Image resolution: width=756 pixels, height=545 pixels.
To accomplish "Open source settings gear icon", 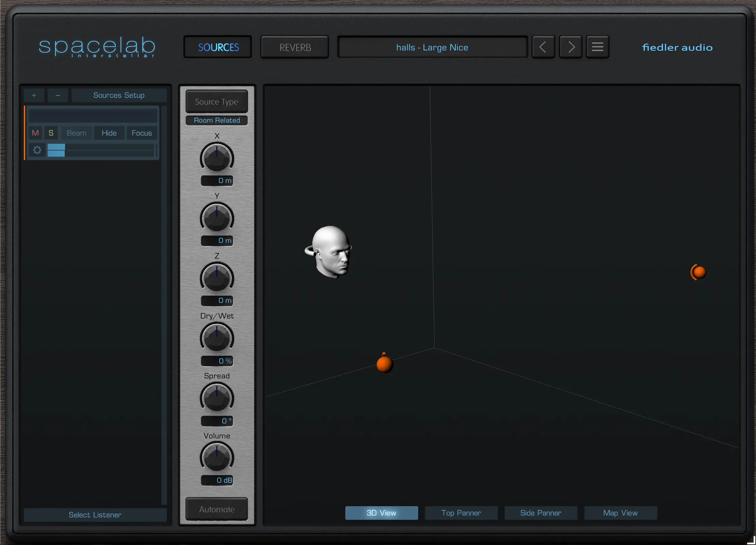I will pyautogui.click(x=37, y=150).
